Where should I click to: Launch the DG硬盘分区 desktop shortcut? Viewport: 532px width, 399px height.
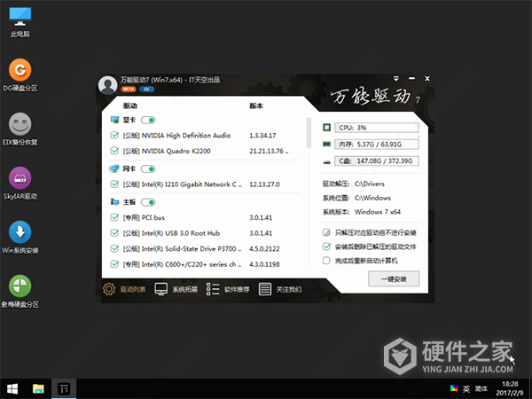click(20, 75)
